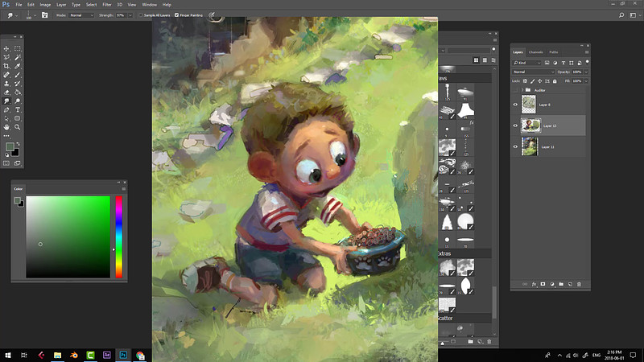
Task: Uncheck the Finger Painting checkbox
Action: pos(176,15)
